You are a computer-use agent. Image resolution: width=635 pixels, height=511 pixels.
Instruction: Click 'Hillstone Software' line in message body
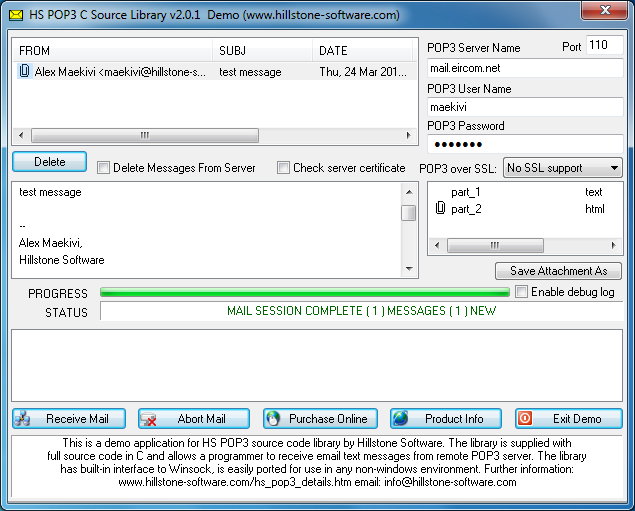pos(62,260)
